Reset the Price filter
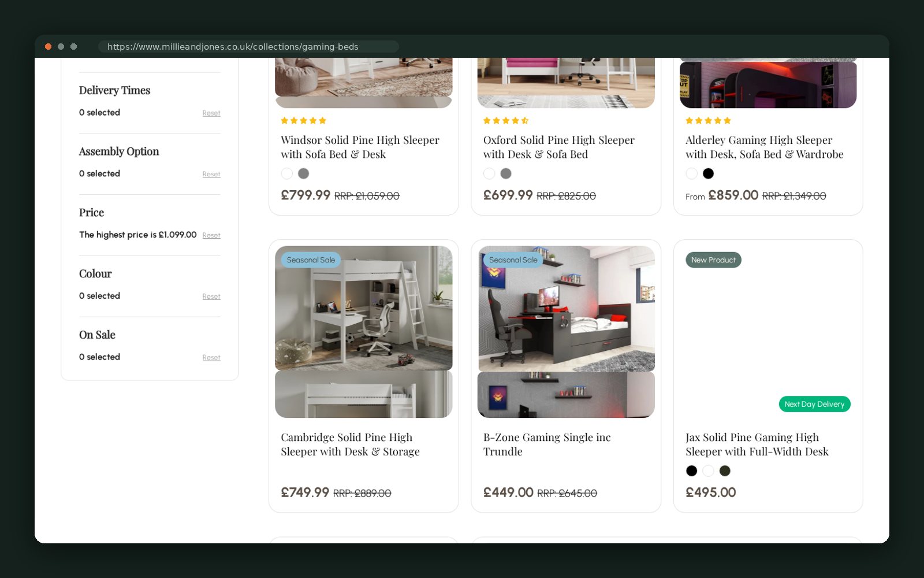924x578 pixels. coord(211,236)
